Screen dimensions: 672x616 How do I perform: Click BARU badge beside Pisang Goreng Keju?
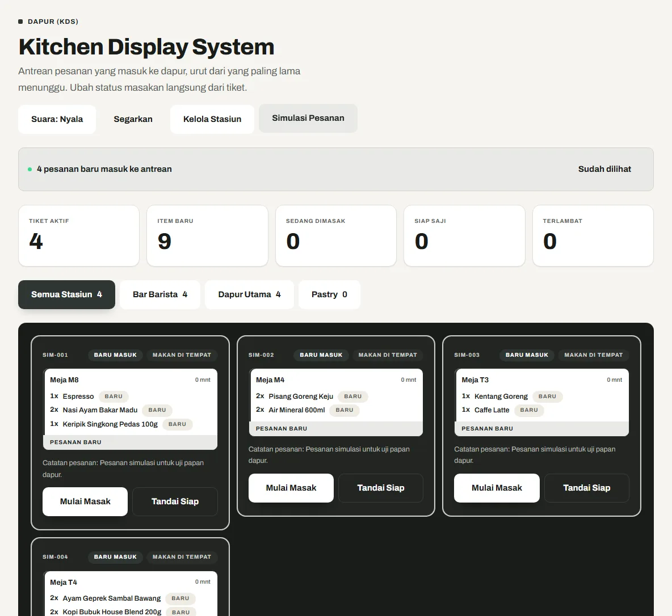coord(353,396)
